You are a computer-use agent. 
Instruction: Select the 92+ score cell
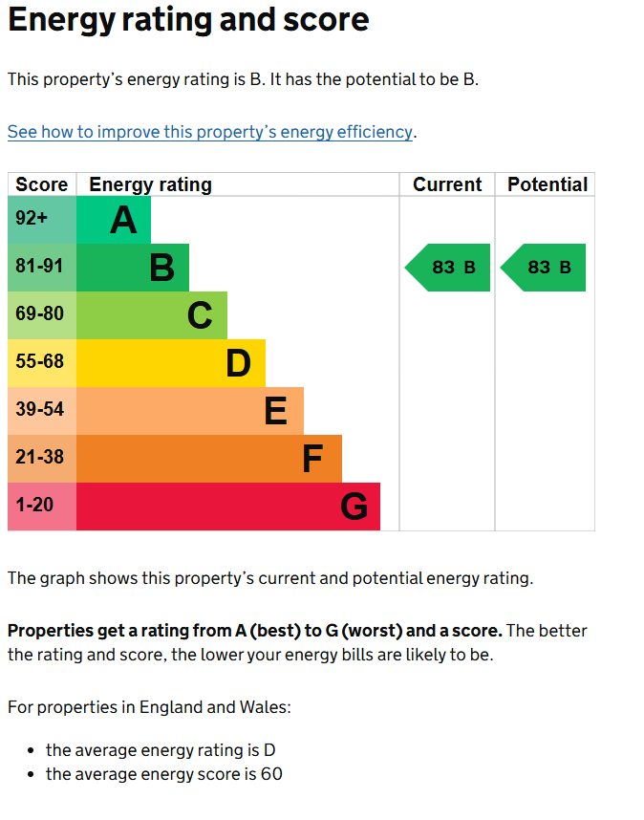pos(42,220)
